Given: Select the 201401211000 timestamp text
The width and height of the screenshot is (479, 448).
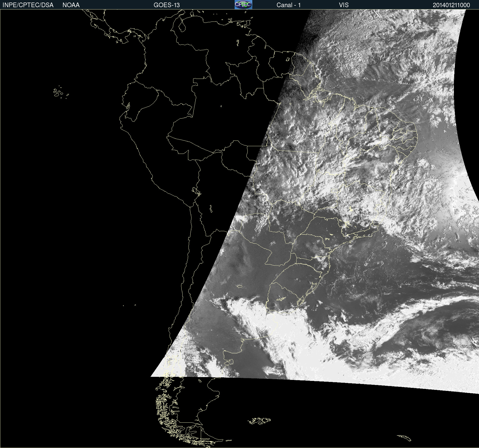Looking at the screenshot, I should pos(451,5).
